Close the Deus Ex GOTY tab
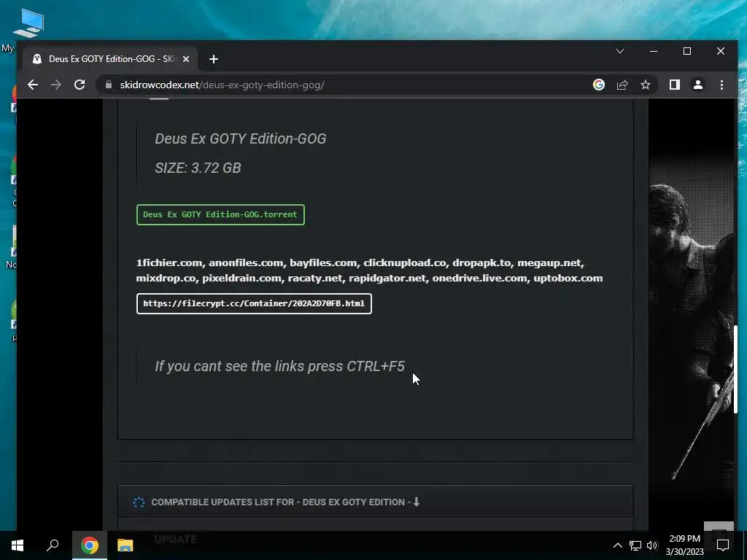 (186, 59)
